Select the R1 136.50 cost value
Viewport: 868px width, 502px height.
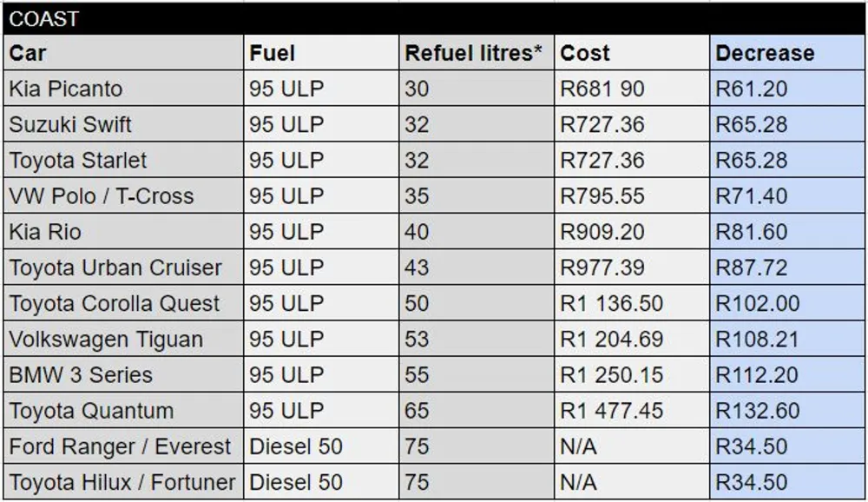tap(611, 304)
